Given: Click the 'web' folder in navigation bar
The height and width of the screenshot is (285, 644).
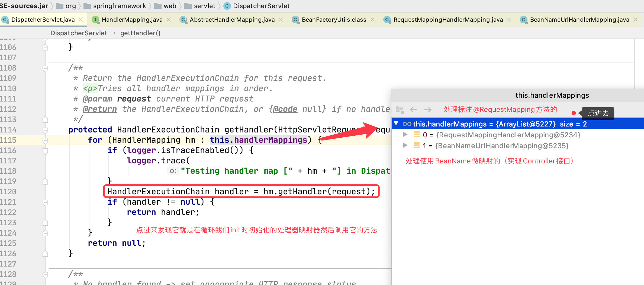Looking at the screenshot, I should click(x=165, y=6).
